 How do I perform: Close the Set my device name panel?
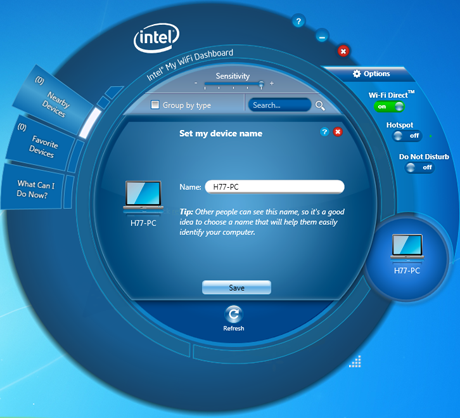coord(338,132)
